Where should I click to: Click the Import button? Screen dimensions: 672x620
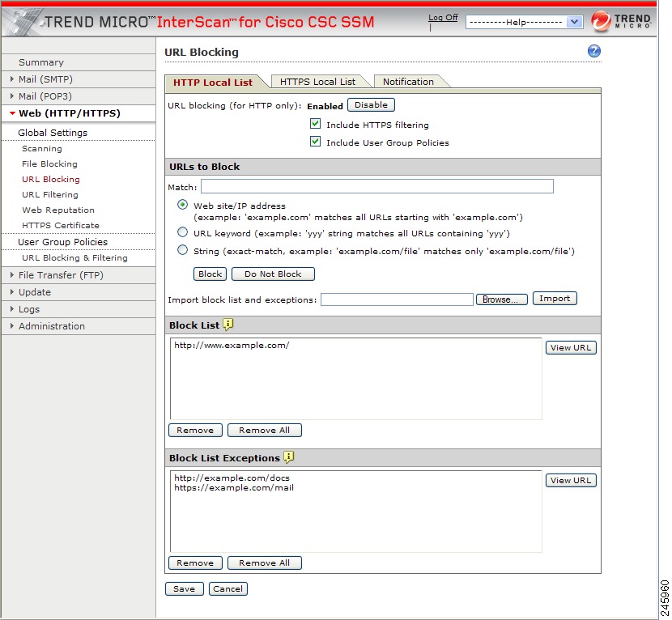pyautogui.click(x=555, y=298)
